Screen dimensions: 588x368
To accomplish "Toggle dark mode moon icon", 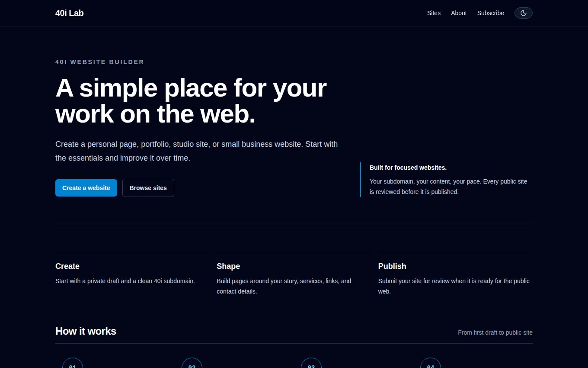I will [x=523, y=13].
